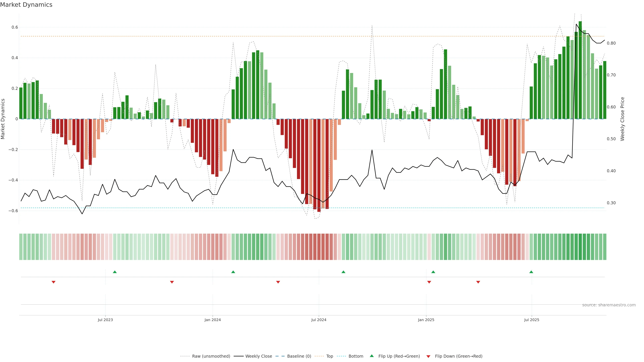Click the source: sharemaestro.com text
This screenshot has width=644, height=362.
pyautogui.click(x=609, y=305)
